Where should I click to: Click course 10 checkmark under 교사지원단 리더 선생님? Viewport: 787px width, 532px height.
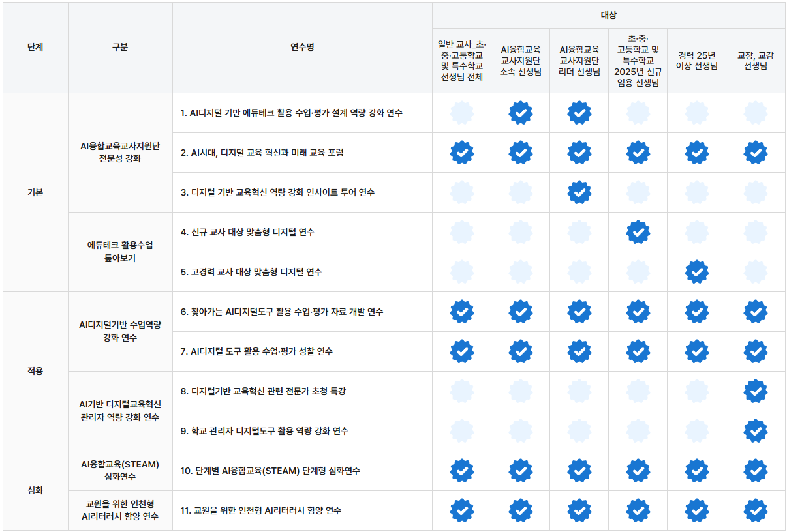click(x=579, y=471)
